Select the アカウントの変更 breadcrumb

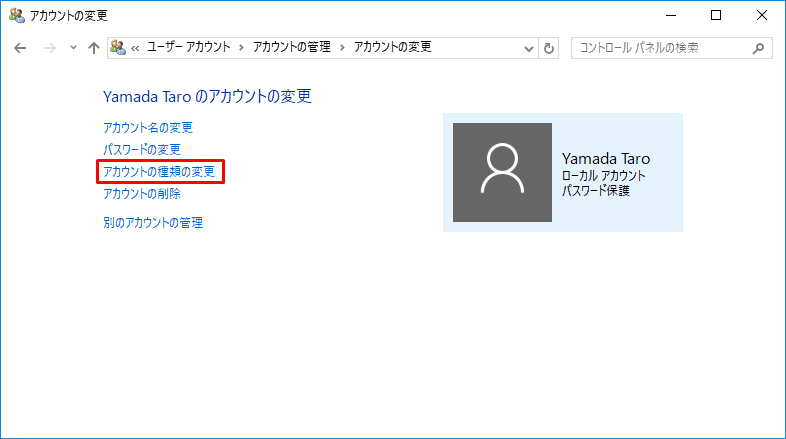click(x=392, y=47)
